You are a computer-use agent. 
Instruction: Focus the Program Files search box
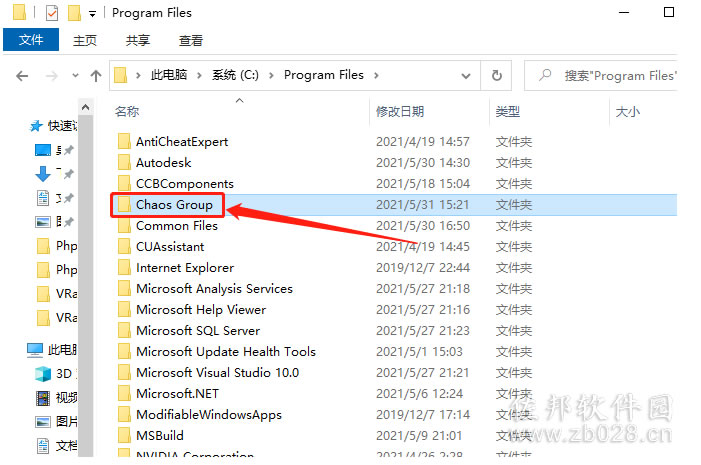click(601, 76)
